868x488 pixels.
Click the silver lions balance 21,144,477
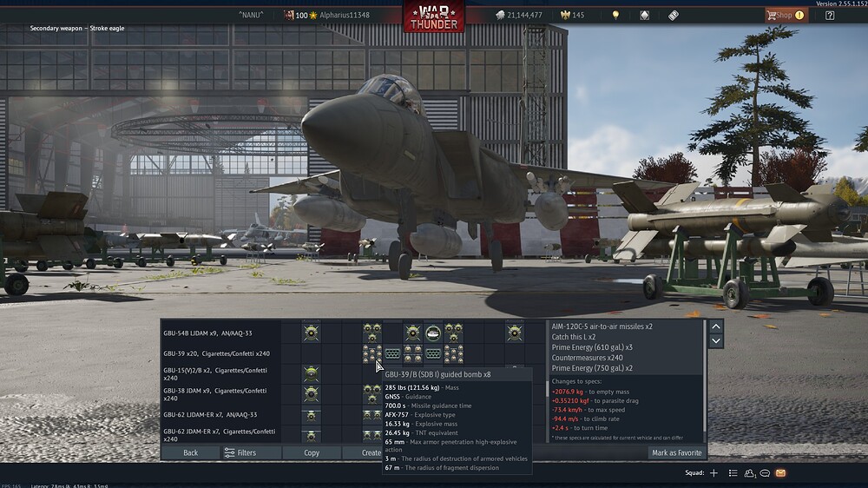(x=519, y=16)
